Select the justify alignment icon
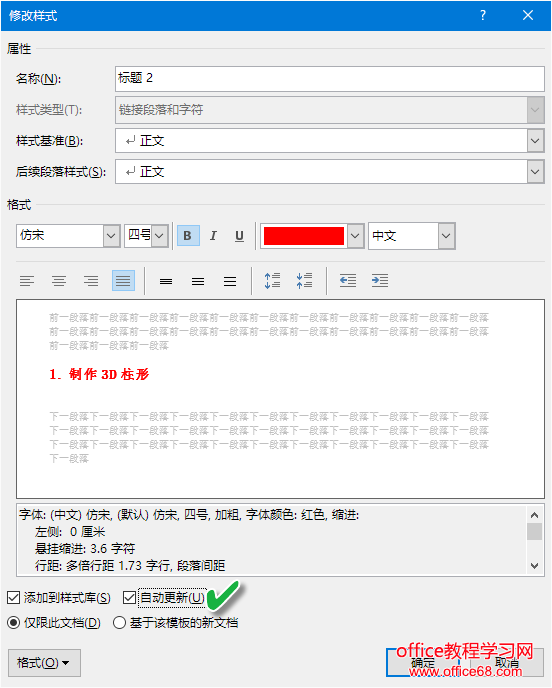The image size is (552, 688). point(123,281)
